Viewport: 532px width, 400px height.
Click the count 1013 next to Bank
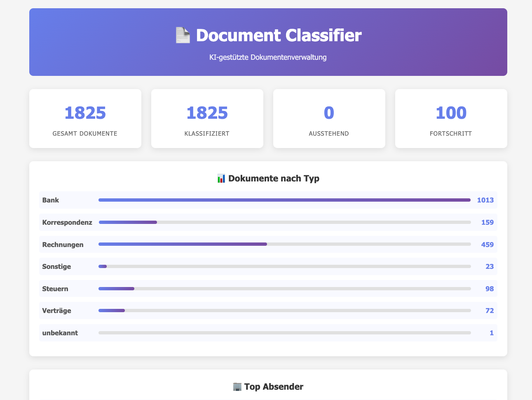click(x=485, y=200)
